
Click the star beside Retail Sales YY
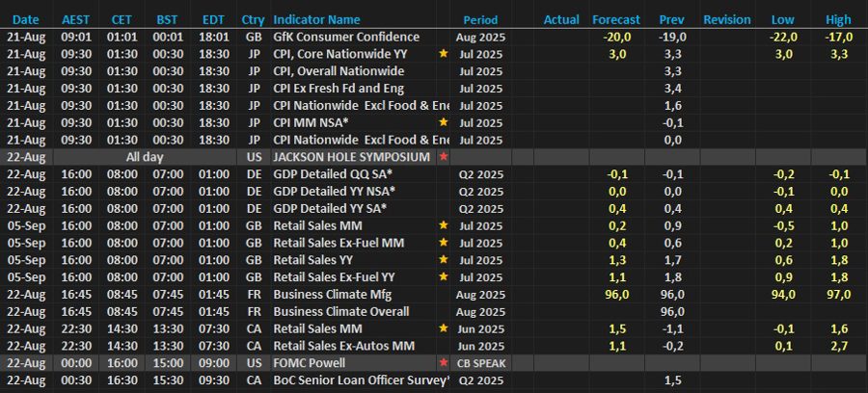click(x=443, y=260)
